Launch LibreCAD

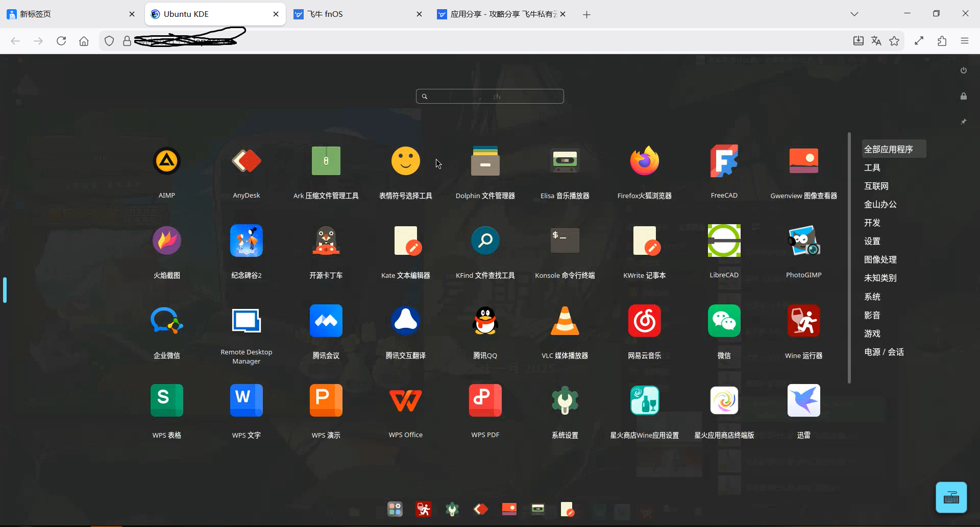point(724,241)
